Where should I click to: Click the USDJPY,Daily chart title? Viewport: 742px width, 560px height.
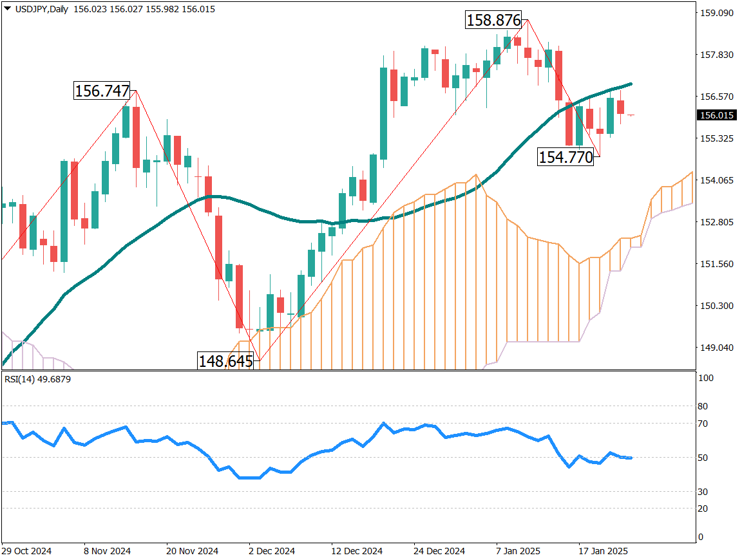point(42,9)
